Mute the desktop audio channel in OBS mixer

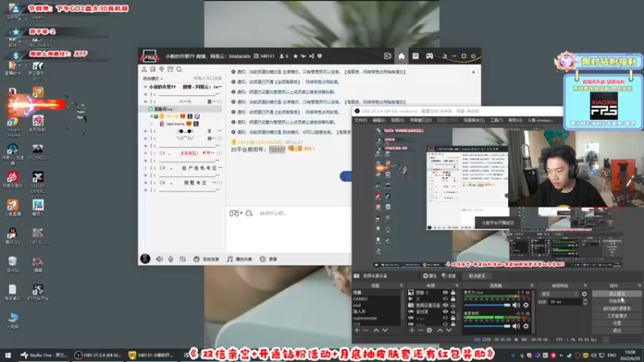coord(516,326)
